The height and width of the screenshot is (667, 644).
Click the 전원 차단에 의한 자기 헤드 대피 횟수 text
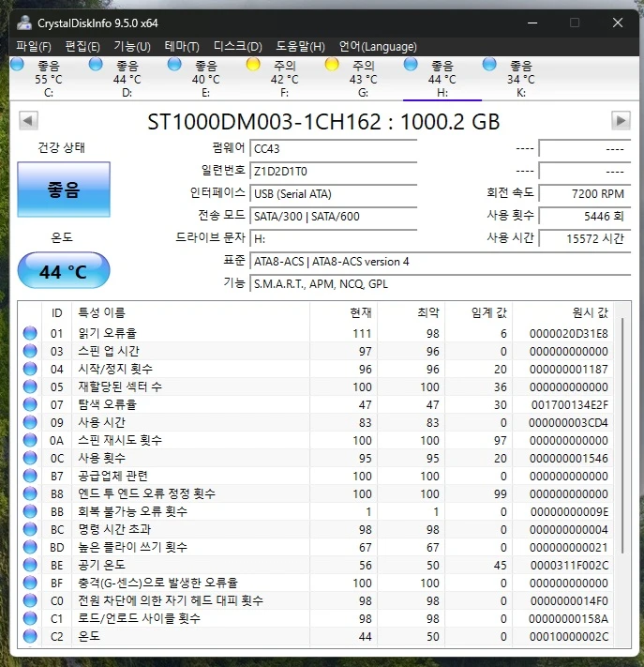click(171, 600)
